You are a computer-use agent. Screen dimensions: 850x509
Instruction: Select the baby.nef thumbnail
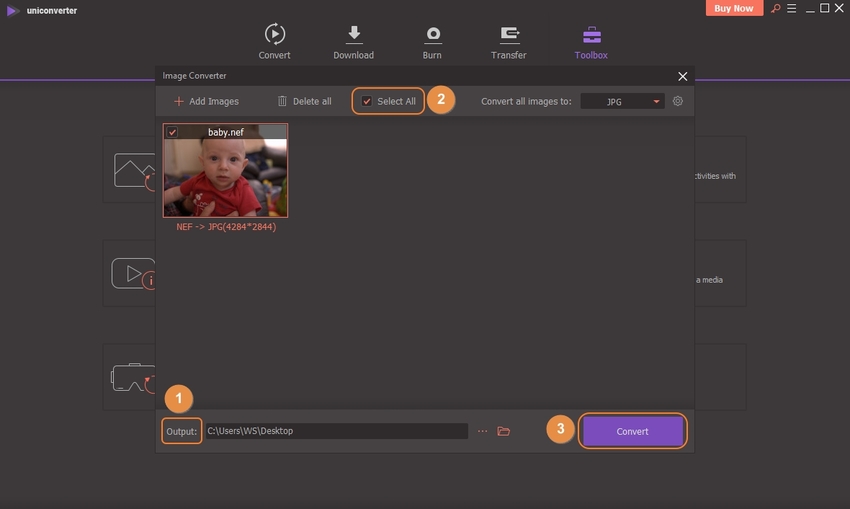click(x=225, y=177)
